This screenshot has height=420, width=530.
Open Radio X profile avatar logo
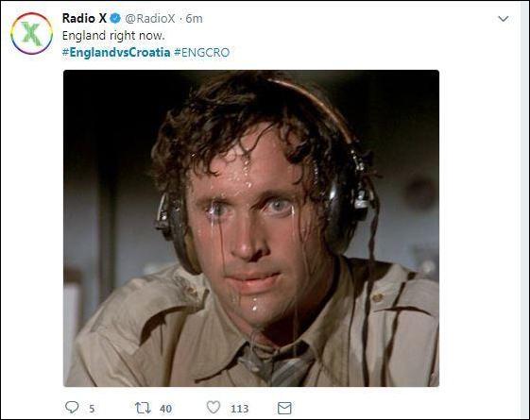pos(31,33)
